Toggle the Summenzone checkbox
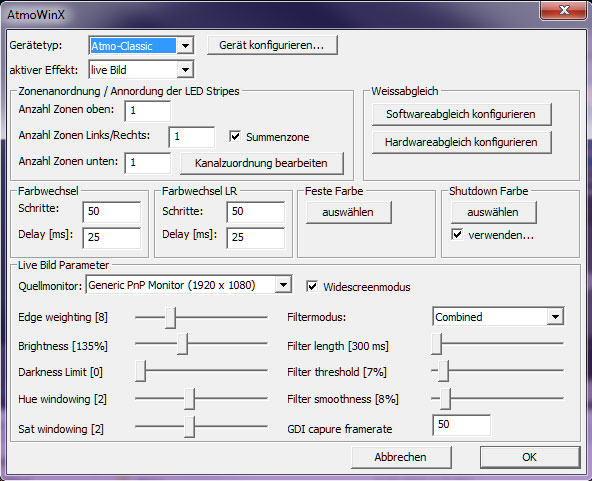The width and height of the screenshot is (592, 481). click(x=235, y=136)
